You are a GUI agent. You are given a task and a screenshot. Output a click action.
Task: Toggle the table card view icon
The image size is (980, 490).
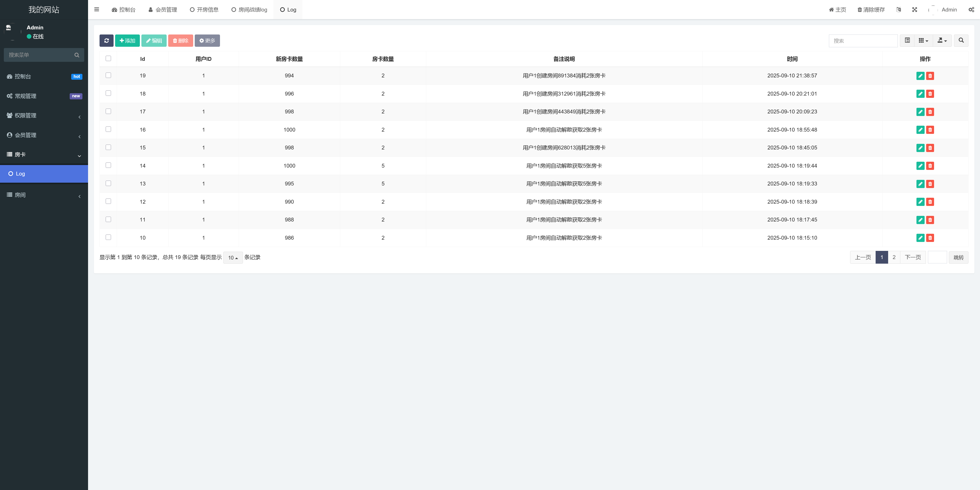pyautogui.click(x=907, y=40)
